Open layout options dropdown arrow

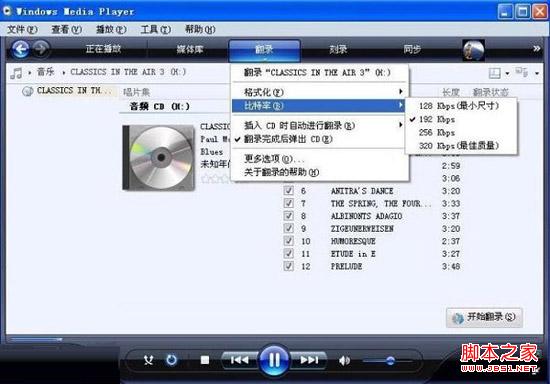click(507, 74)
